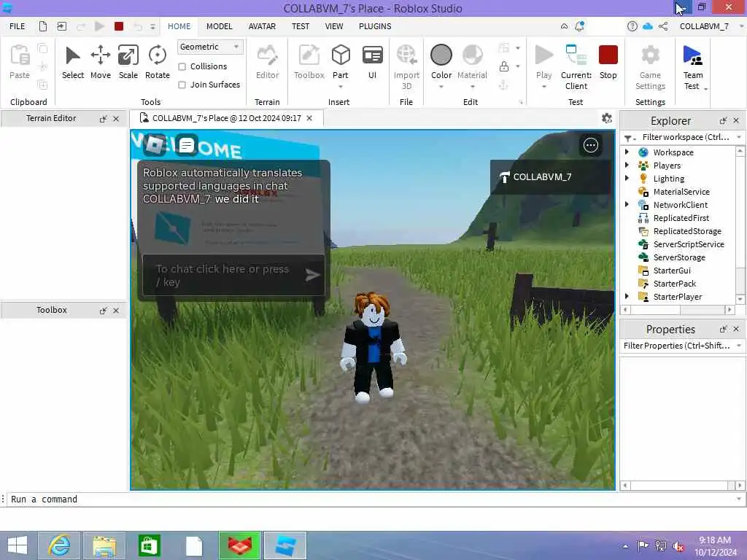Click the Play test icon
This screenshot has height=560, width=747.
(x=543, y=55)
